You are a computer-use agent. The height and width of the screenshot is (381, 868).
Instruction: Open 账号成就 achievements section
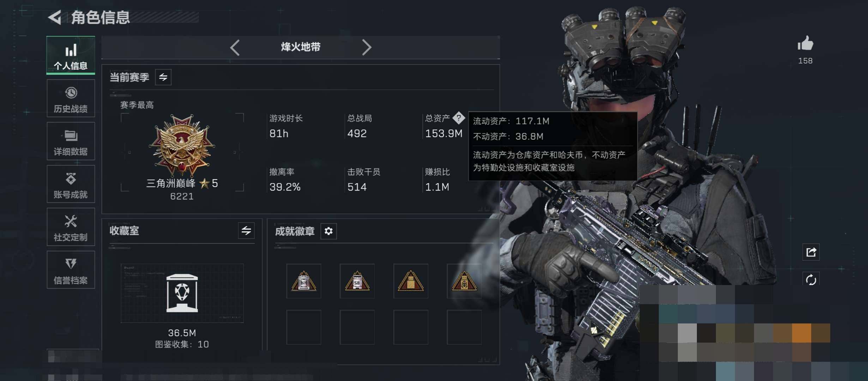pyautogui.click(x=71, y=184)
